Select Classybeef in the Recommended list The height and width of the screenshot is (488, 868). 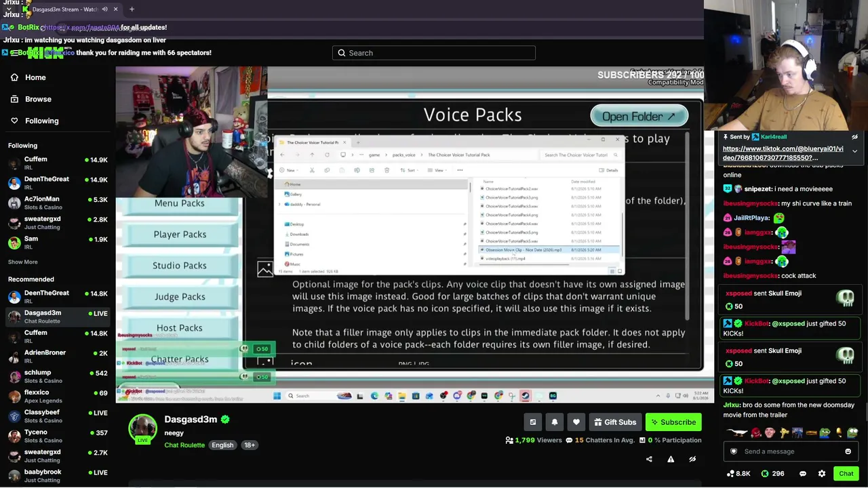pos(58,416)
